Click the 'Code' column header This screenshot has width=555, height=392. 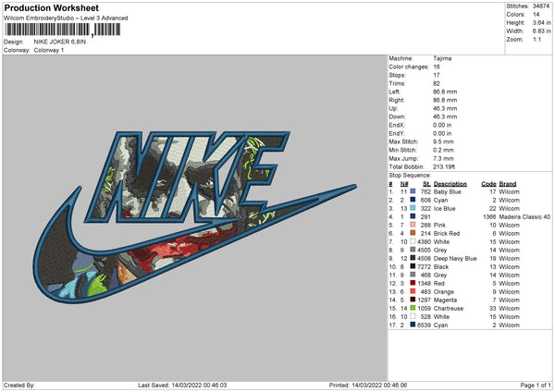coord(488,184)
